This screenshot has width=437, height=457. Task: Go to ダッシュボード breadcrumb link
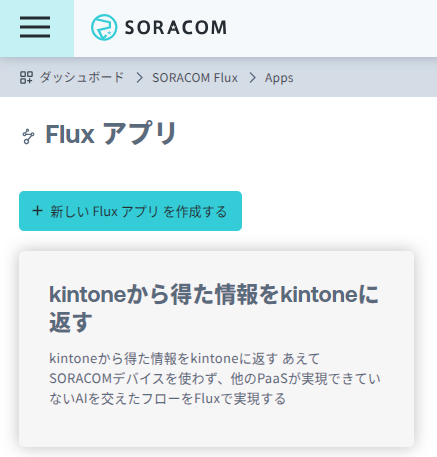[82, 78]
